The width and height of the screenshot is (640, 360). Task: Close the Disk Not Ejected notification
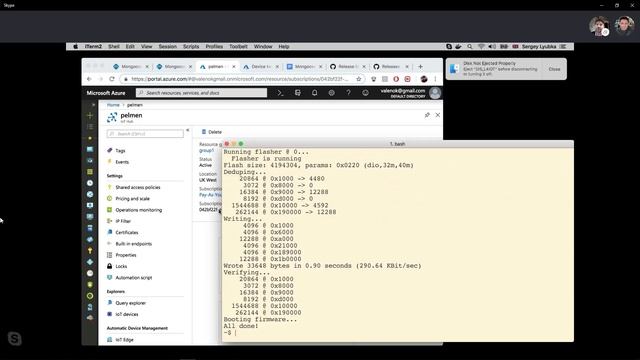(x=554, y=69)
